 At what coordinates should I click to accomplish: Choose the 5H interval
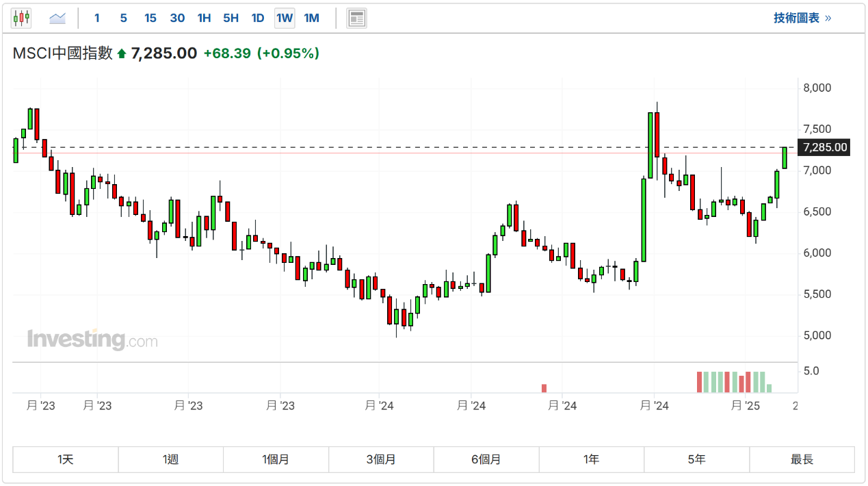tap(231, 18)
